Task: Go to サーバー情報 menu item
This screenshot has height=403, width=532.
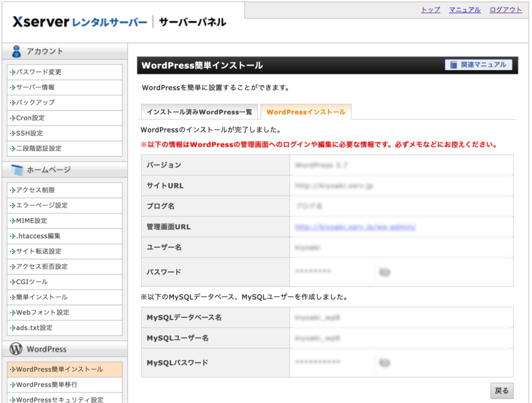Action: pyautogui.click(x=64, y=87)
